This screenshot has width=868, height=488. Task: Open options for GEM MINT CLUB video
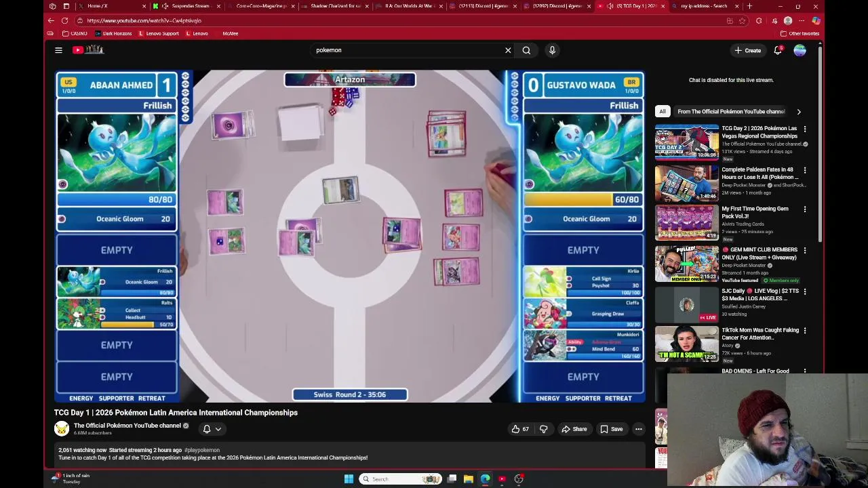(x=805, y=250)
